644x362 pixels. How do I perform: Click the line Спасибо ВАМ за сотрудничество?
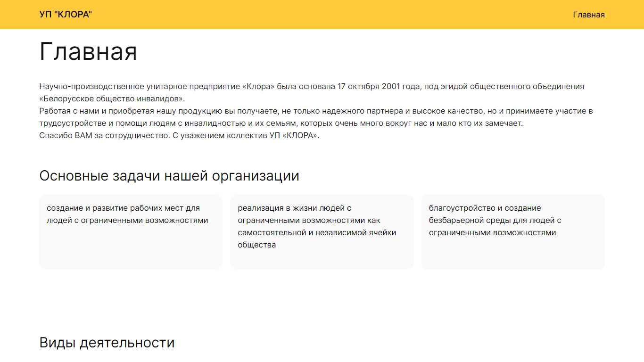[x=180, y=136]
